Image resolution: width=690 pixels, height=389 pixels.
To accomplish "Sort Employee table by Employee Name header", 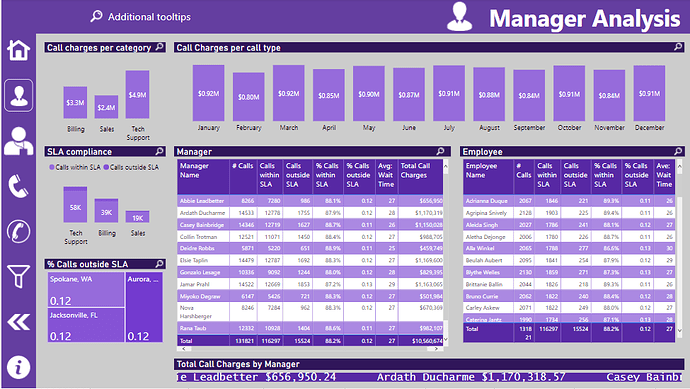I will click(488, 176).
